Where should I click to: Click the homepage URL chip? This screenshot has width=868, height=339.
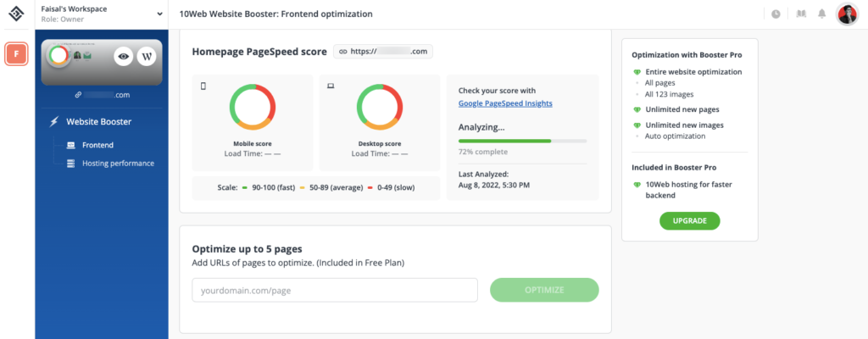[x=383, y=52]
